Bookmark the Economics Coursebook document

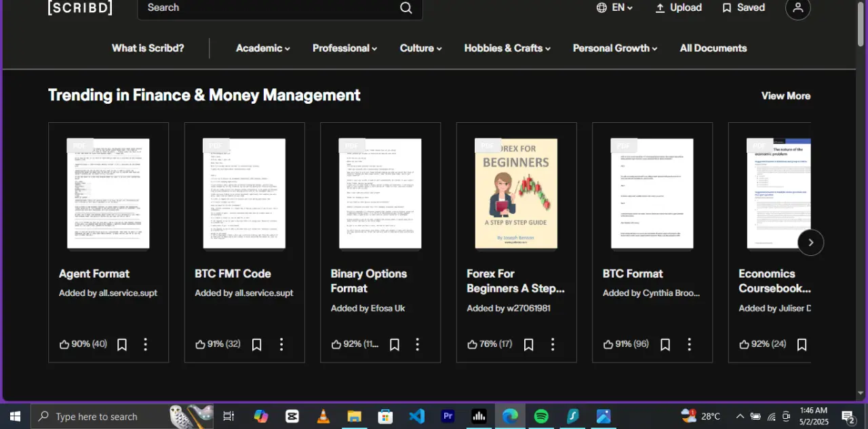coord(802,345)
